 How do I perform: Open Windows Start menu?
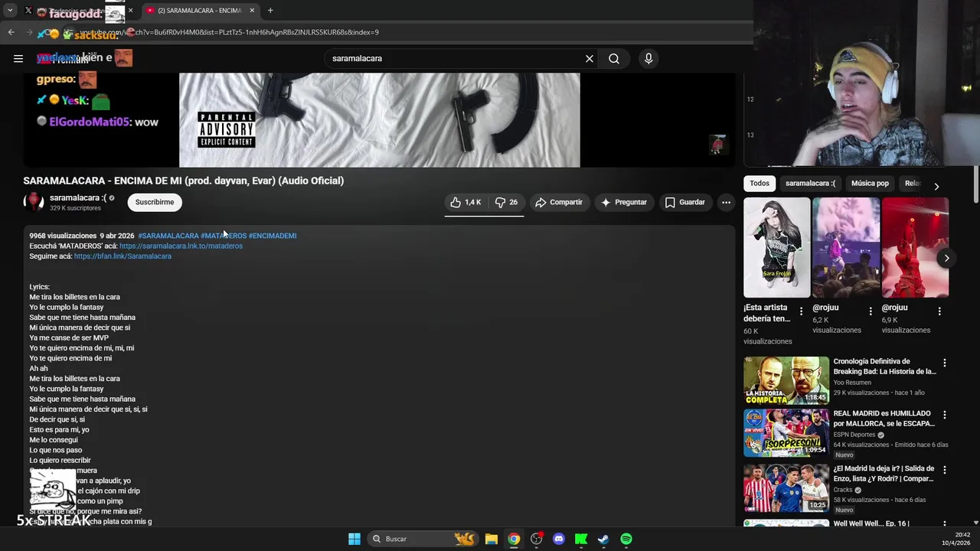354,539
